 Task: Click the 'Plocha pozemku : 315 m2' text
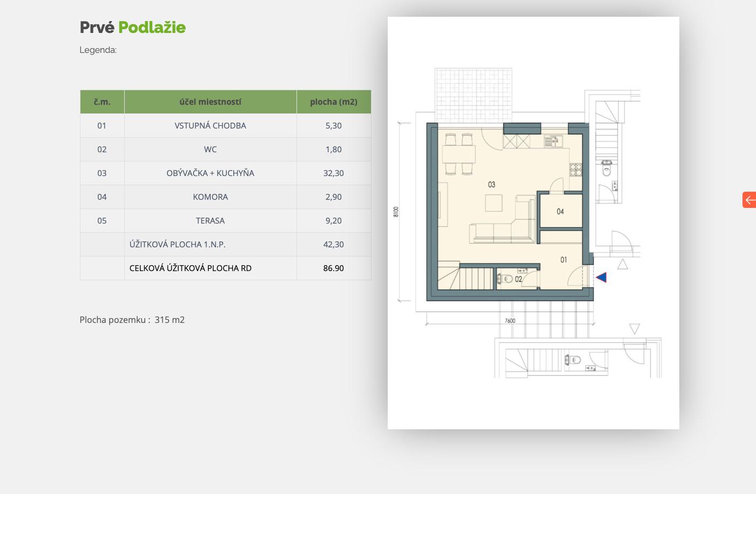(x=132, y=320)
